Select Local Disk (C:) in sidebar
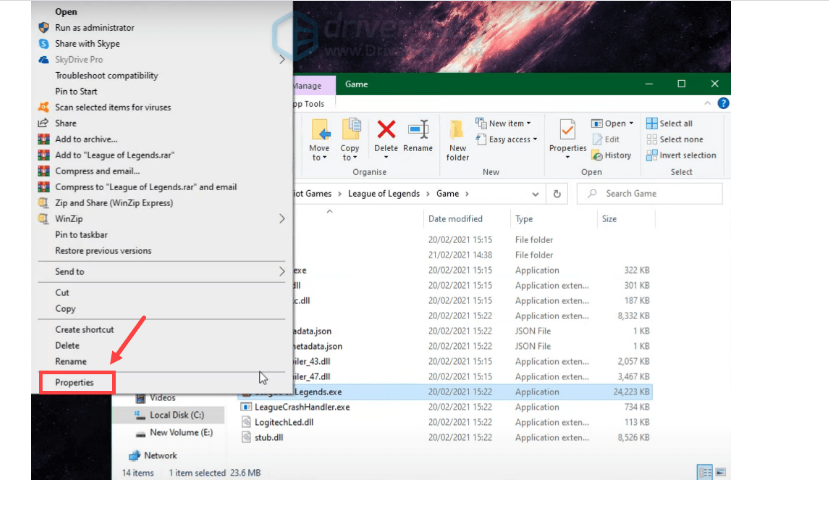The width and height of the screenshot is (829, 510). click(x=177, y=415)
